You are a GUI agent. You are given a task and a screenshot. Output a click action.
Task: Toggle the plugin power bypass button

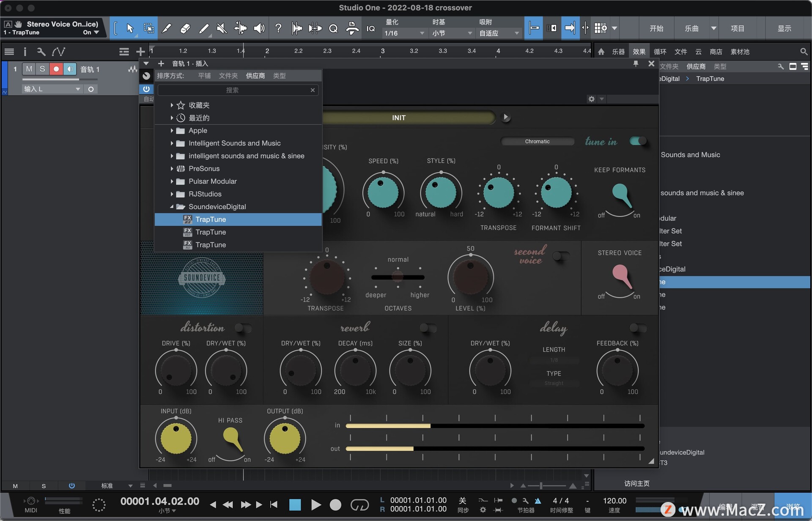point(146,89)
